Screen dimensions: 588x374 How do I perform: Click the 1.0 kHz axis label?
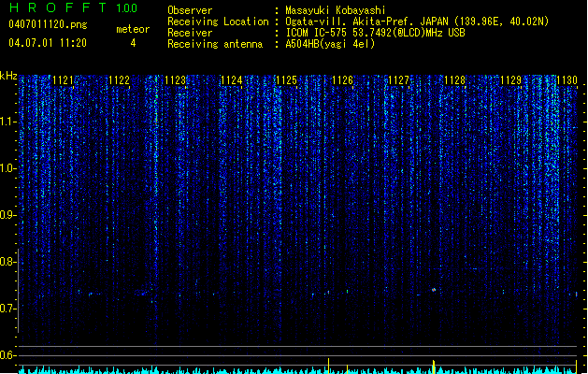pyautogui.click(x=8, y=168)
